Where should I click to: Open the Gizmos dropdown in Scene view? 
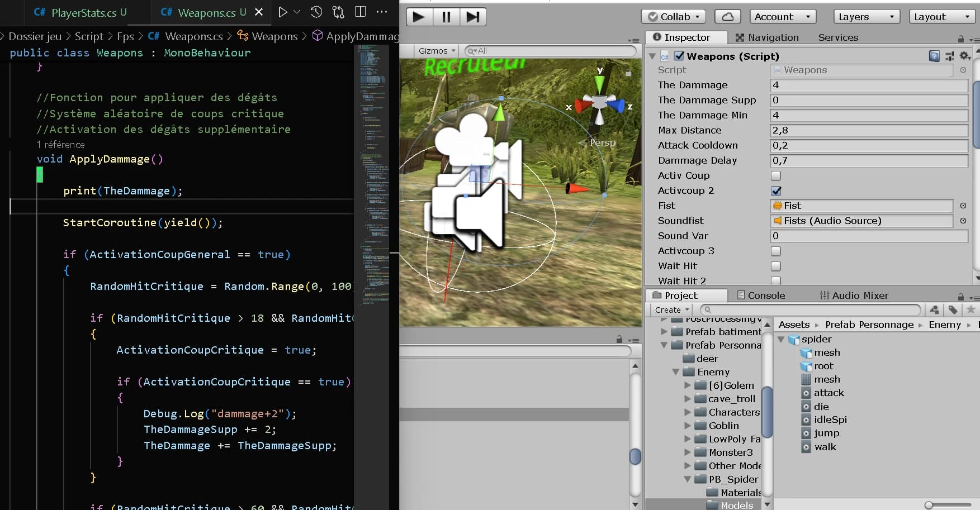[437, 51]
